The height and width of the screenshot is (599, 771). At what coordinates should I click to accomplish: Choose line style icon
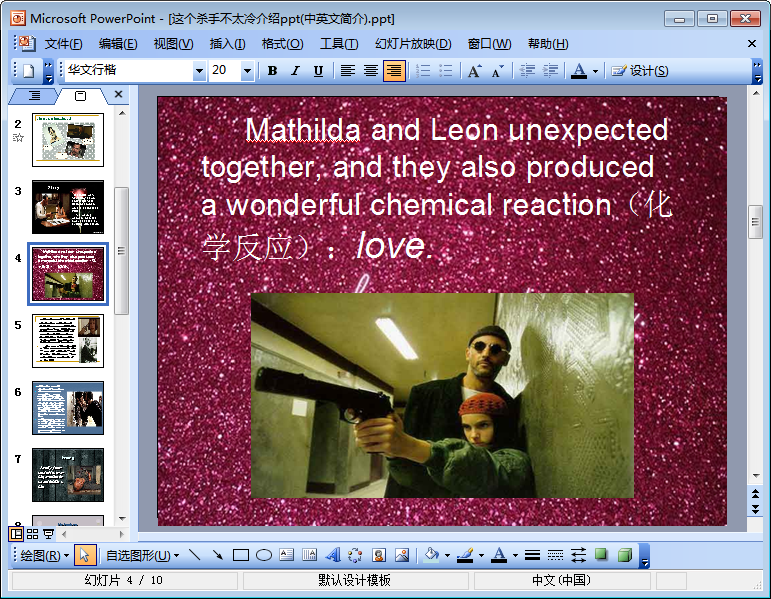click(532, 555)
